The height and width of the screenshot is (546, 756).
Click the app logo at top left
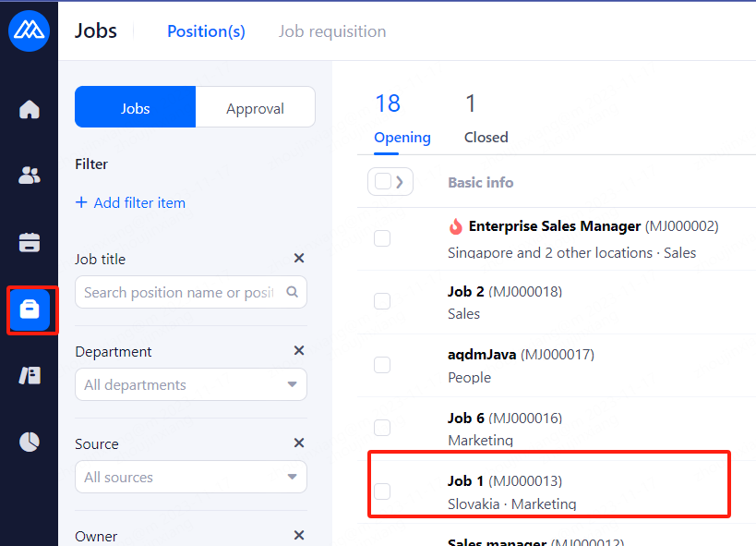(29, 30)
